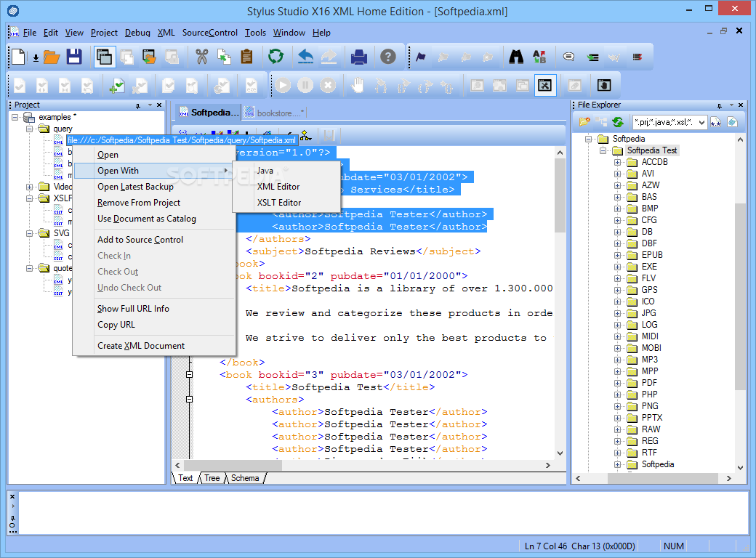This screenshot has height=558, width=756.
Task: Click the editor vertical scrollbar down arrow
Action: click(560, 453)
